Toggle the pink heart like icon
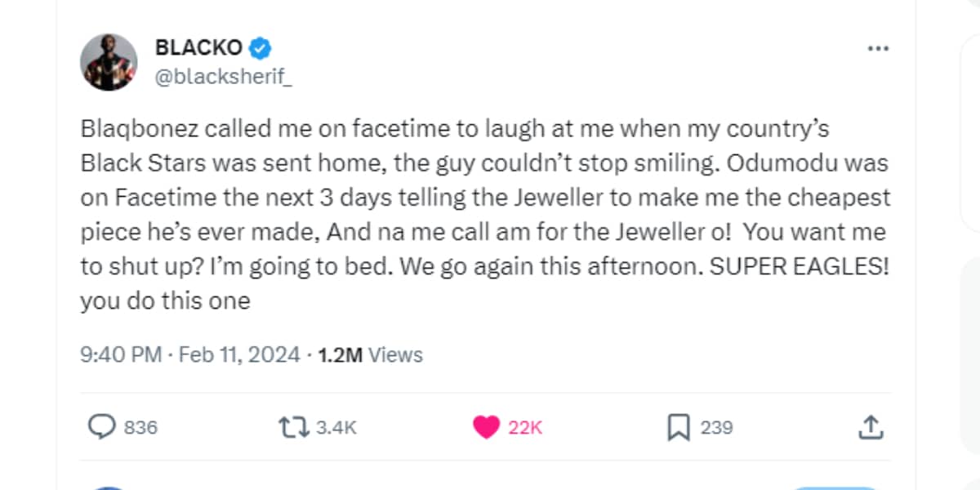Image resolution: width=980 pixels, height=490 pixels. pos(486,426)
